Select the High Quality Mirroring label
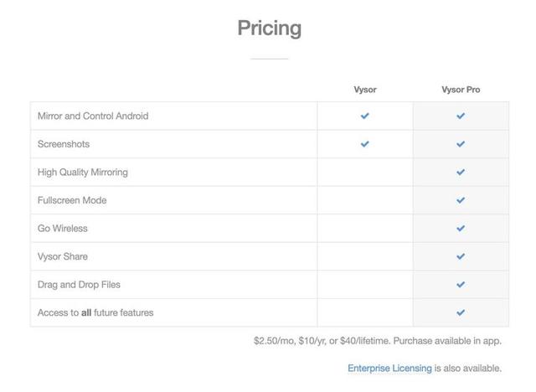Viewport: 536px width, 392px height. [x=83, y=173]
